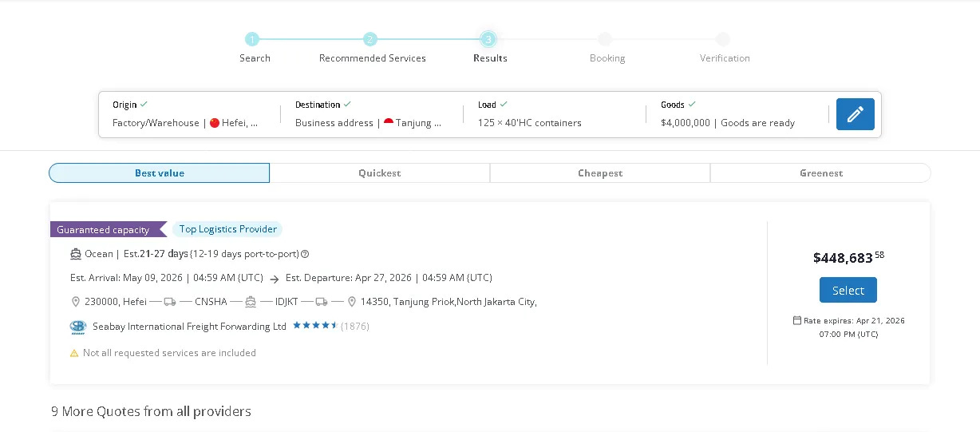
Task: Click the $448,683.58 price
Action: tap(848, 257)
